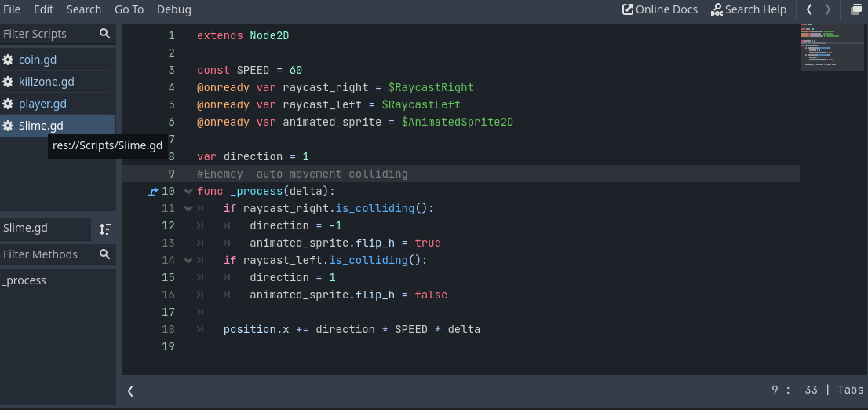Open the File menu

point(12,9)
